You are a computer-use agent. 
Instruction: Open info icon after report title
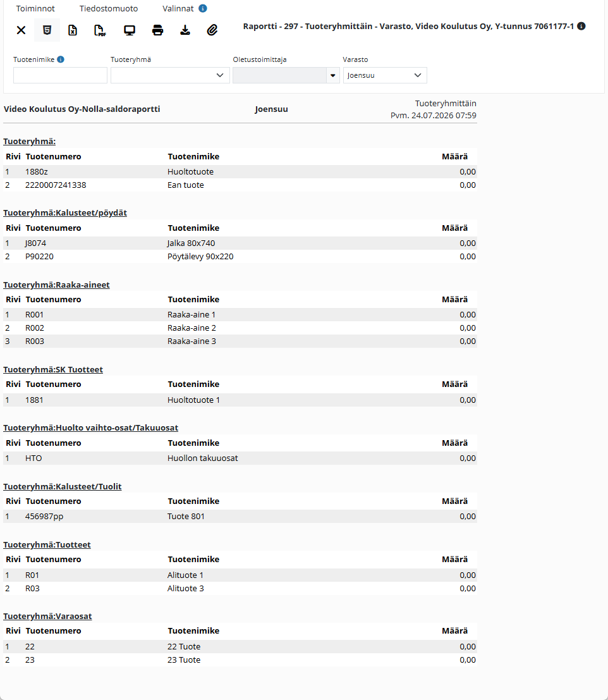pos(581,27)
